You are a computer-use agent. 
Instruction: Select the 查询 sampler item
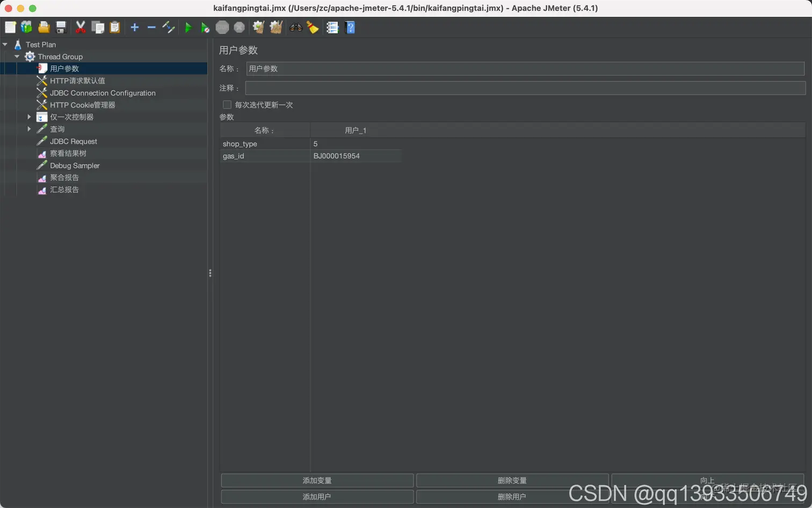coord(57,129)
